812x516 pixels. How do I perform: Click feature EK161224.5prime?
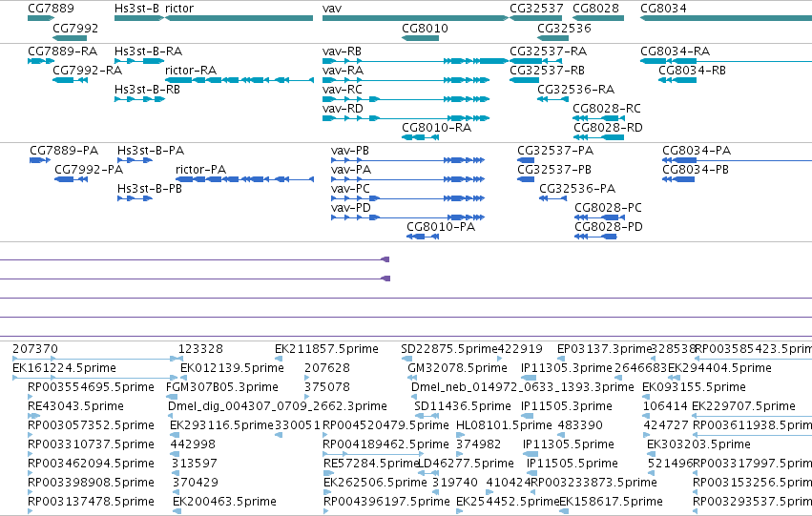click(64, 368)
